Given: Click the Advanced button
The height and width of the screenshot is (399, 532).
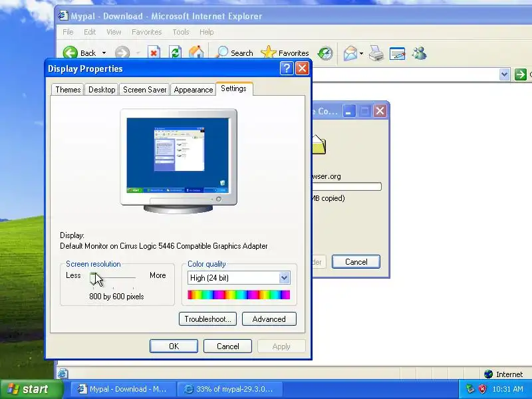Looking at the screenshot, I should click(x=269, y=319).
